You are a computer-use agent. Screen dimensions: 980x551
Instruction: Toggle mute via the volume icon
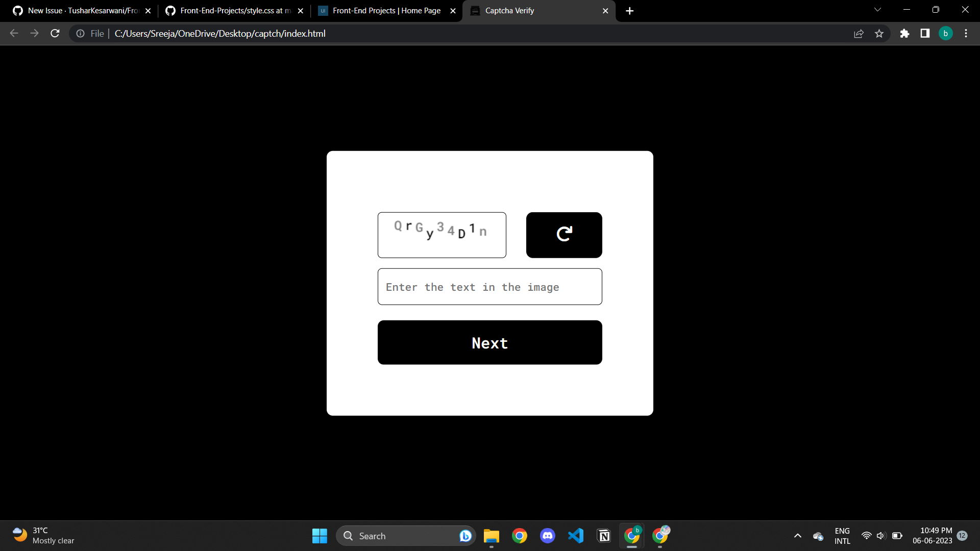881,536
